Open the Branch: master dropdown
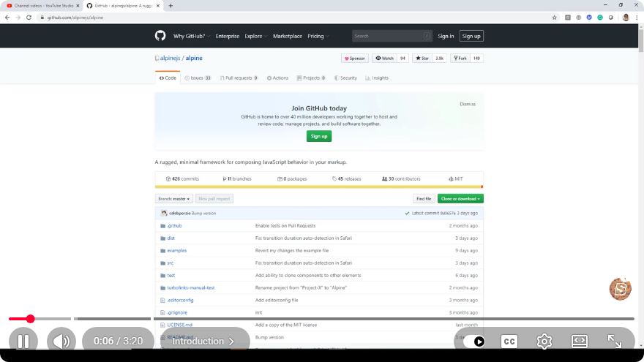The image size is (644, 362). (x=173, y=199)
